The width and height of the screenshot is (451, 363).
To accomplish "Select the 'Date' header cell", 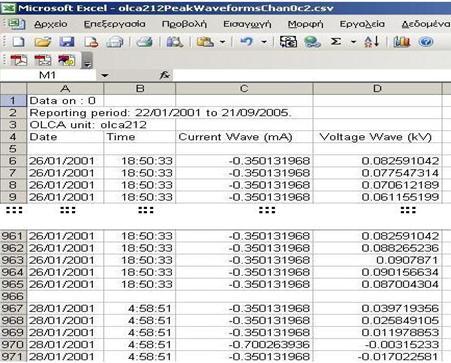I will point(65,137).
